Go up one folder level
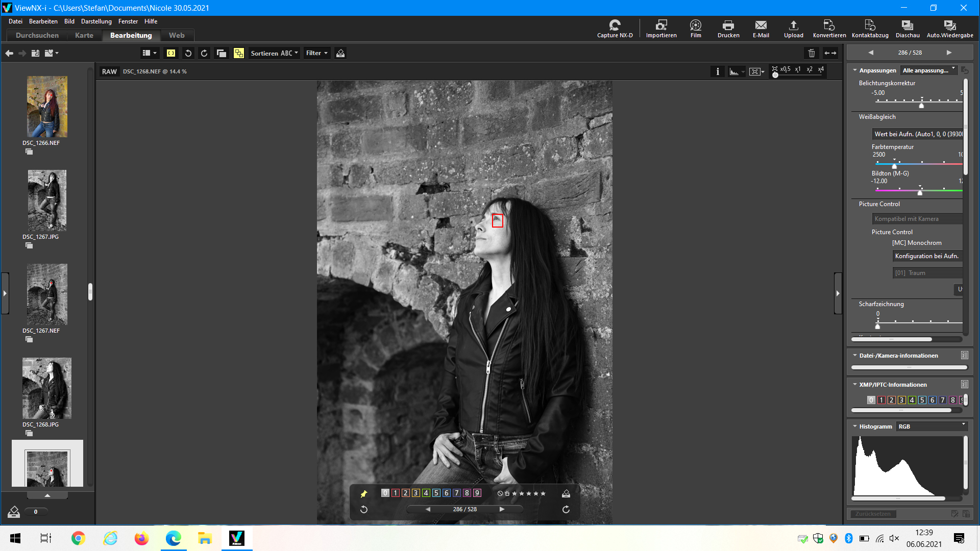Screen dimensions: 980x551 click(x=35, y=53)
